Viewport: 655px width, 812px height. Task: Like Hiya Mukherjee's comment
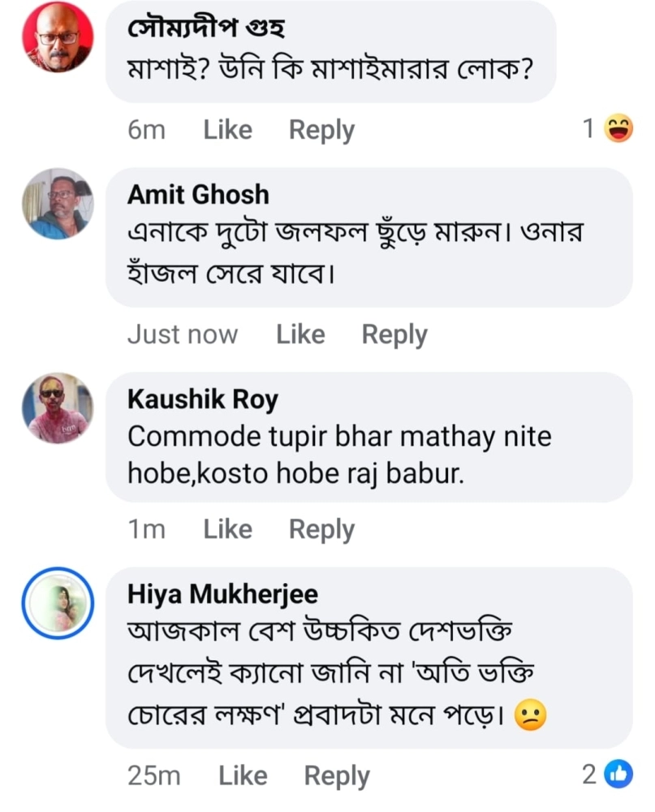(x=243, y=776)
